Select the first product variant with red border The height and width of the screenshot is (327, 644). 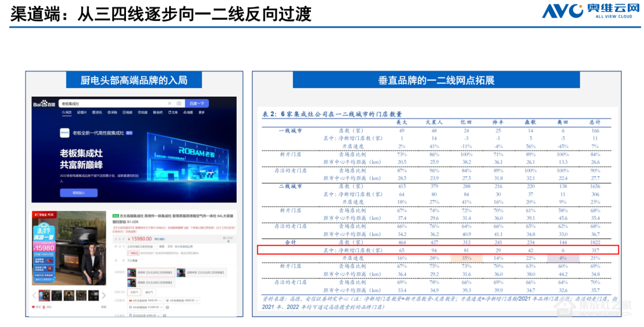pyautogui.click(x=151, y=272)
